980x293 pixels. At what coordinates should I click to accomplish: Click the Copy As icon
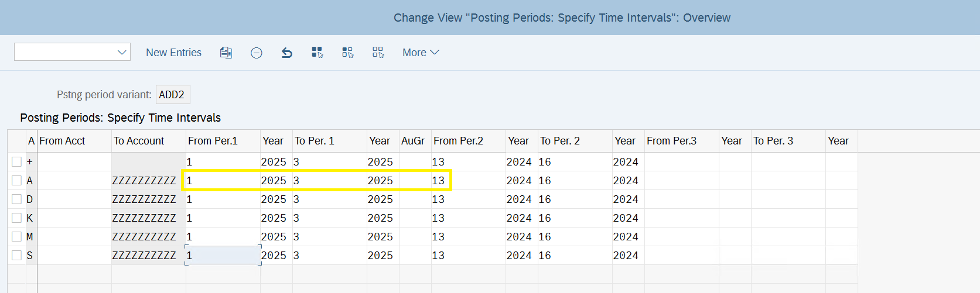[226, 53]
